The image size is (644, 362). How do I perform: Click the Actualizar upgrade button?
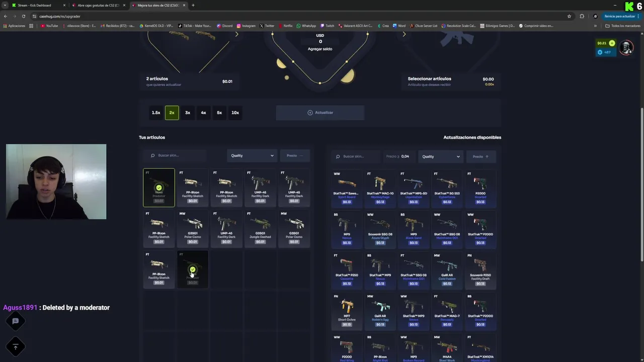click(x=320, y=113)
